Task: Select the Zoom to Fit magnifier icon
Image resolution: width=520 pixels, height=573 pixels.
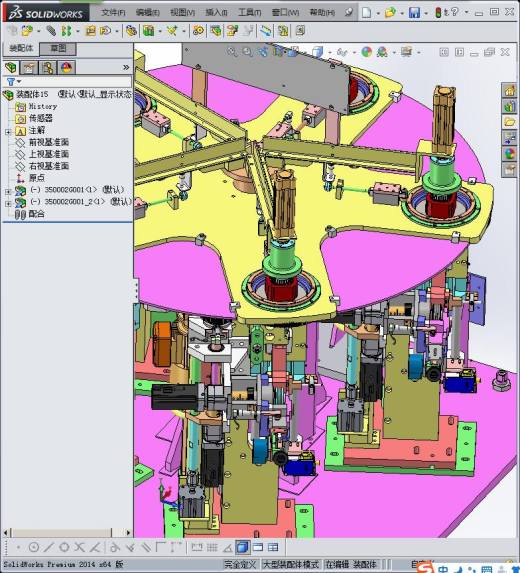Action: pos(232,52)
